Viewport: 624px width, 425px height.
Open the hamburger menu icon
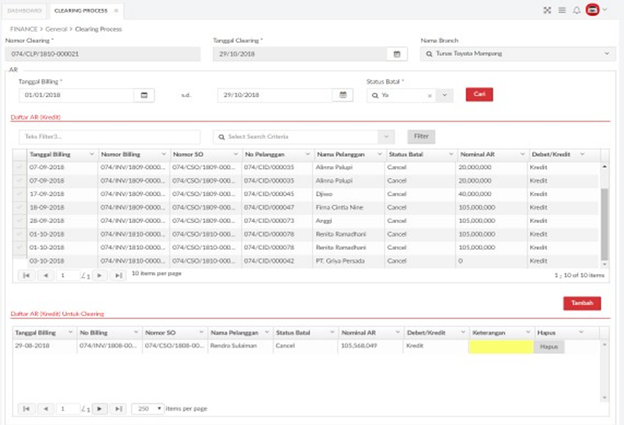(x=562, y=10)
